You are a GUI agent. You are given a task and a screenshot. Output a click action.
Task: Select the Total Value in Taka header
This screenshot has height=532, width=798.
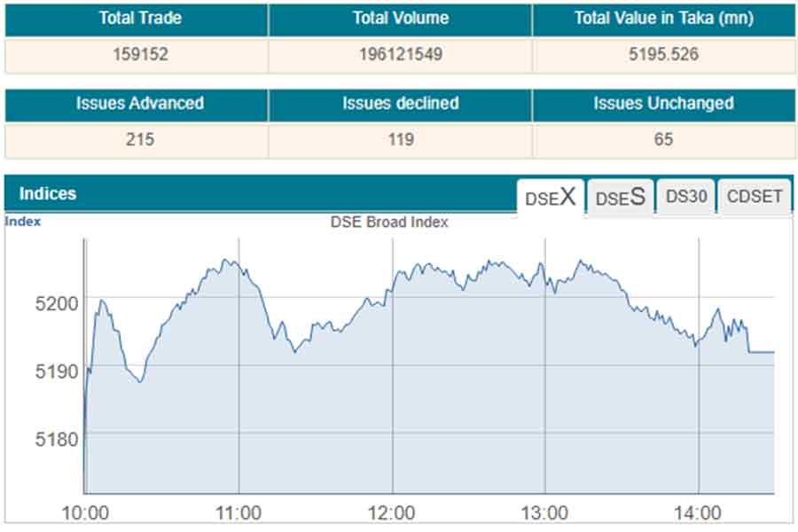(663, 19)
